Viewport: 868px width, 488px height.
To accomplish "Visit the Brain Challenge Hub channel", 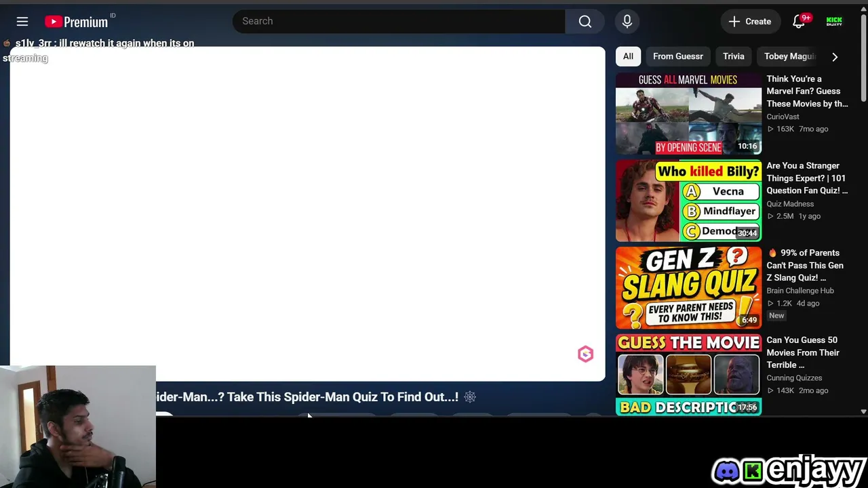I will [800, 291].
